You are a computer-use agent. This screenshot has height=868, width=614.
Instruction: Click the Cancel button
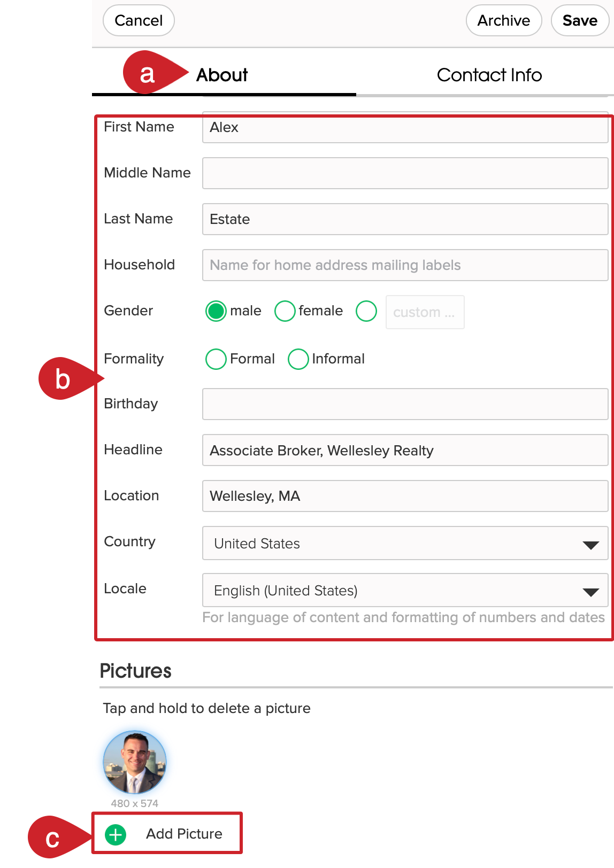[139, 20]
